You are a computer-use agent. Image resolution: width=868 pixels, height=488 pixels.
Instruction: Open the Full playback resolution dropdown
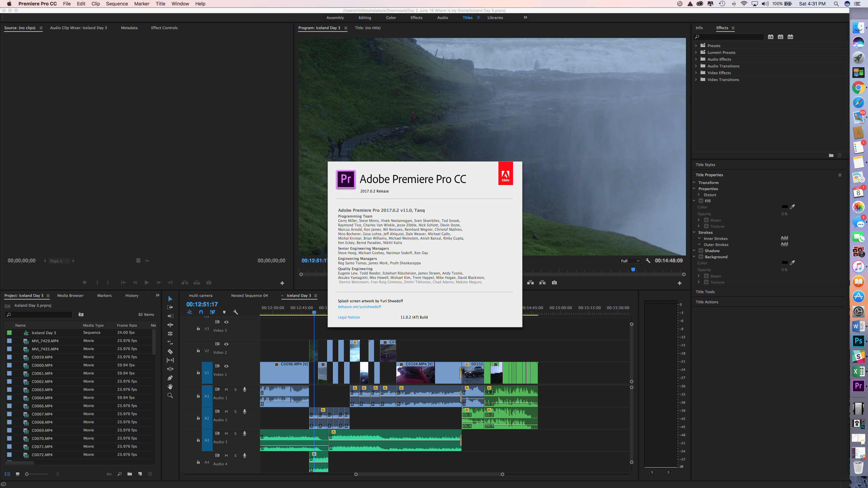coord(630,261)
